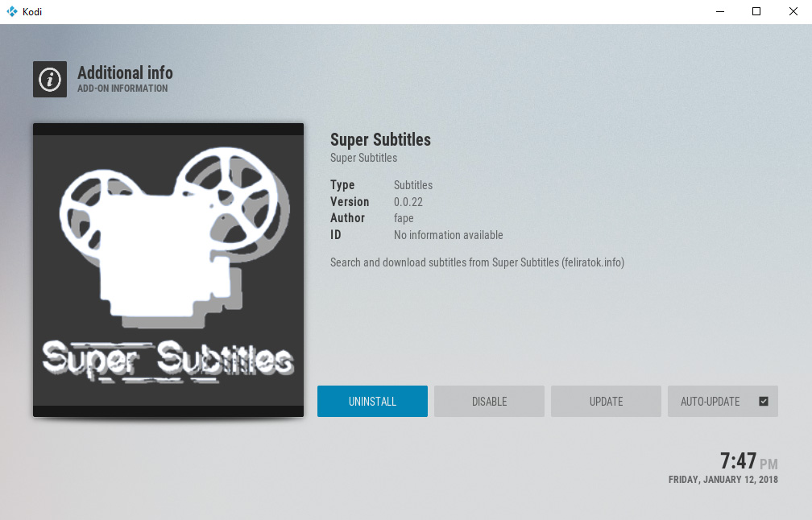
Task: Click the feliratok.info description text
Action: (477, 262)
